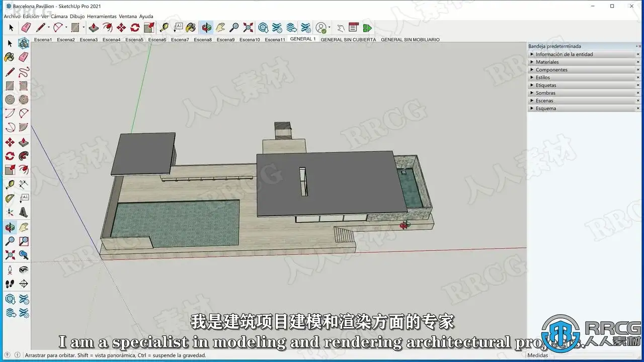This screenshot has width=644, height=362.
Task: Click Zoom Extents in the top toolbar
Action: tap(248, 28)
